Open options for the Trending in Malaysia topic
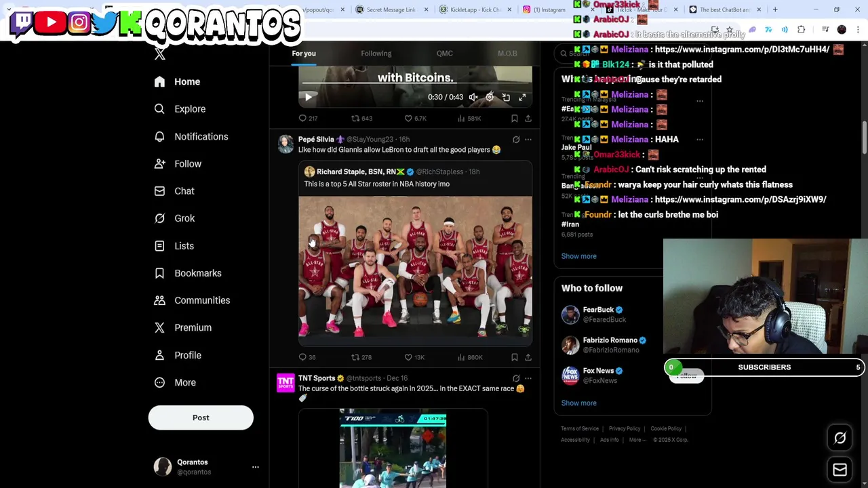Image resolution: width=868 pixels, height=488 pixels. (x=700, y=102)
